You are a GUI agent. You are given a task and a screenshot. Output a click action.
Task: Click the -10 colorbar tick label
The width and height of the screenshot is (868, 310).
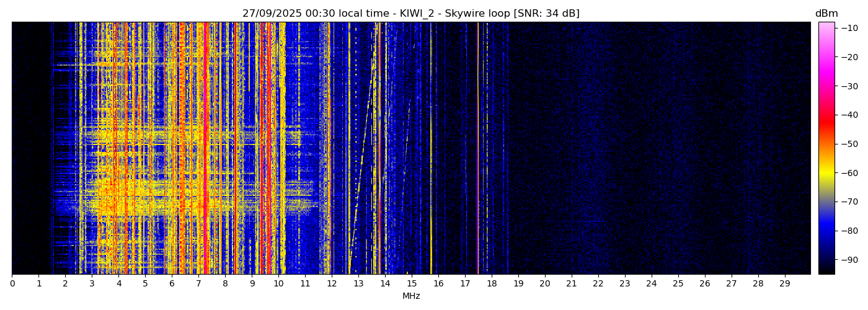coord(849,28)
